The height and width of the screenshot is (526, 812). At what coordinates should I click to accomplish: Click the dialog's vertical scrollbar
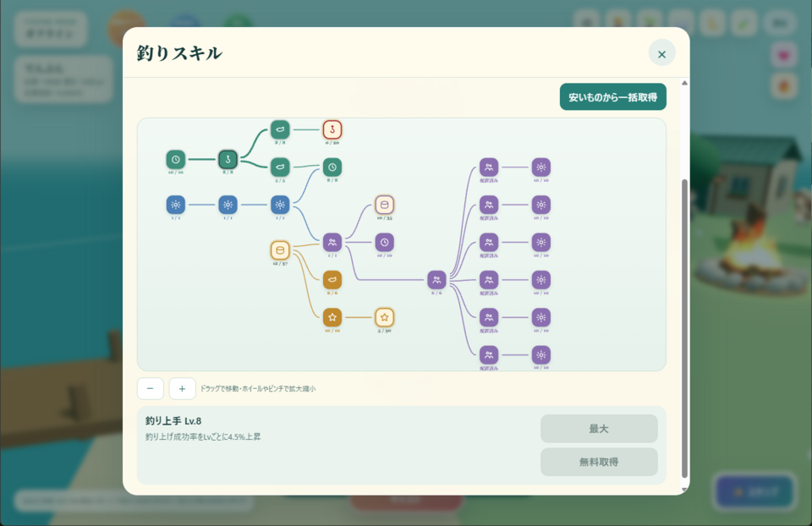684,329
